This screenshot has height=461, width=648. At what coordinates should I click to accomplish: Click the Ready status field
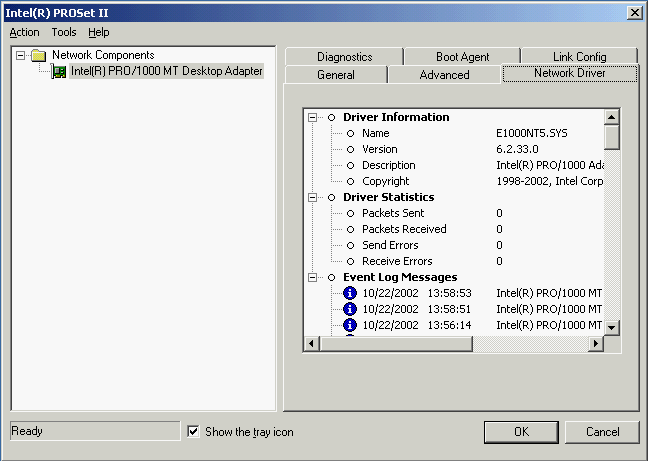pos(95,431)
